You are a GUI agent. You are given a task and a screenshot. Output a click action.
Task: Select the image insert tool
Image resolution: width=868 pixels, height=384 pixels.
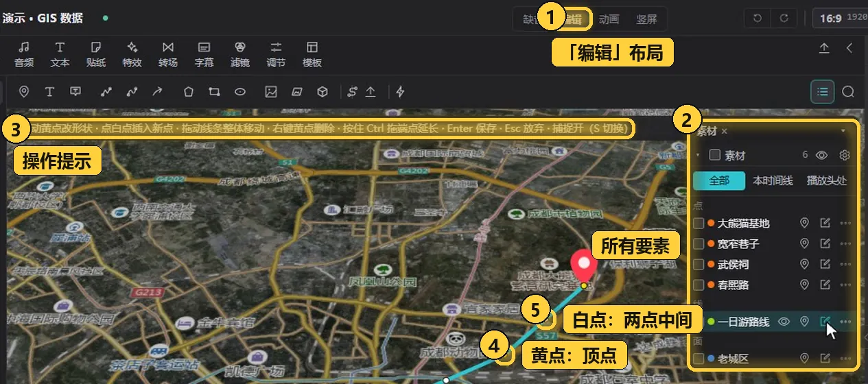pos(271,91)
